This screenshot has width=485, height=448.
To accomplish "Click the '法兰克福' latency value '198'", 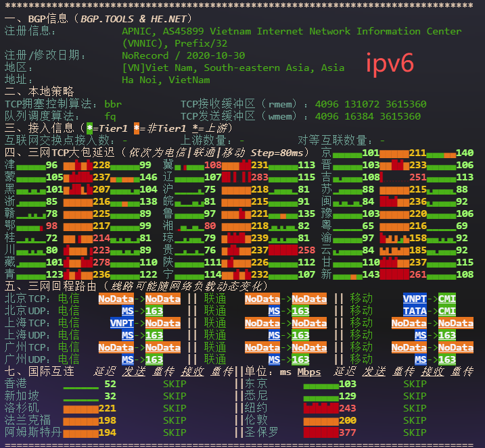I will click(108, 420).
